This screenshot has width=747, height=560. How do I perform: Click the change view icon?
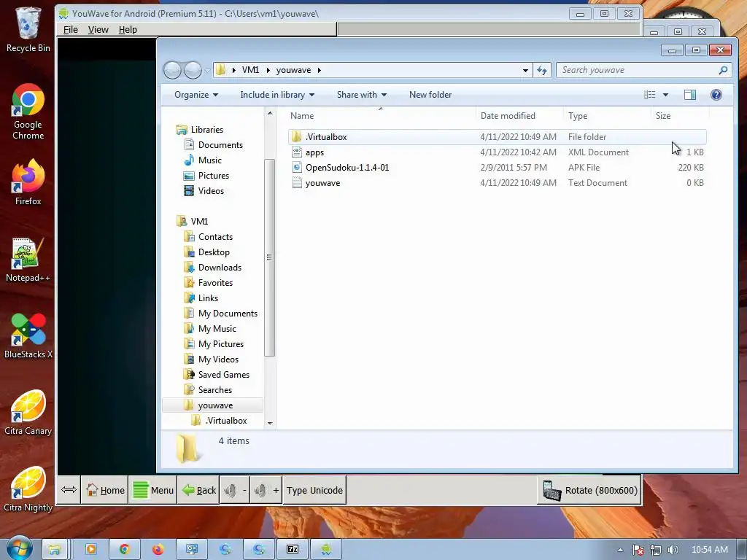(x=650, y=95)
